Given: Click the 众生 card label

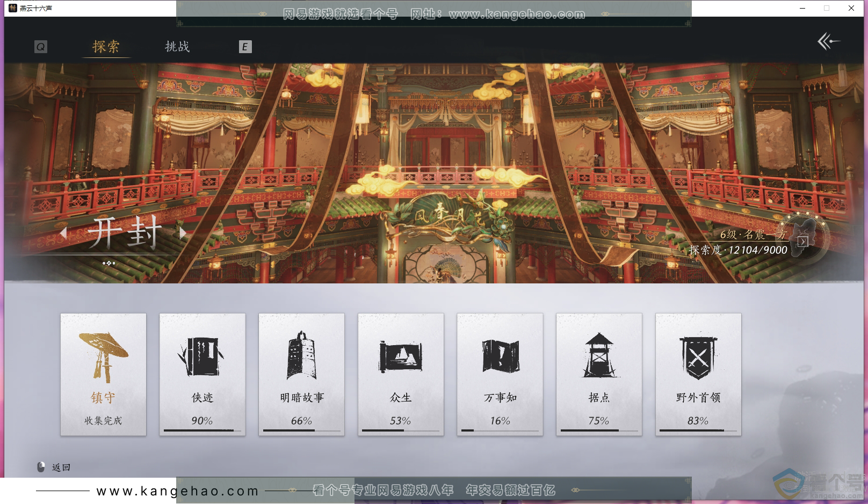Looking at the screenshot, I should [x=401, y=398].
